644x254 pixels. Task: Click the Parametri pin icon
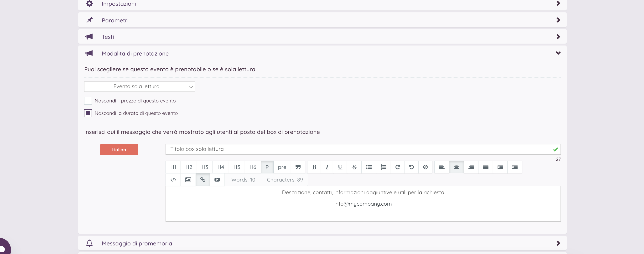coord(89,20)
